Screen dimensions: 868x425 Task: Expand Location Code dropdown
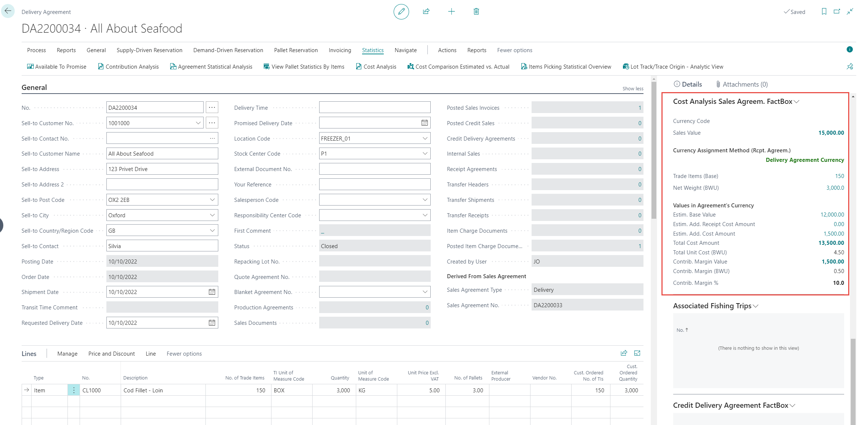click(x=425, y=138)
